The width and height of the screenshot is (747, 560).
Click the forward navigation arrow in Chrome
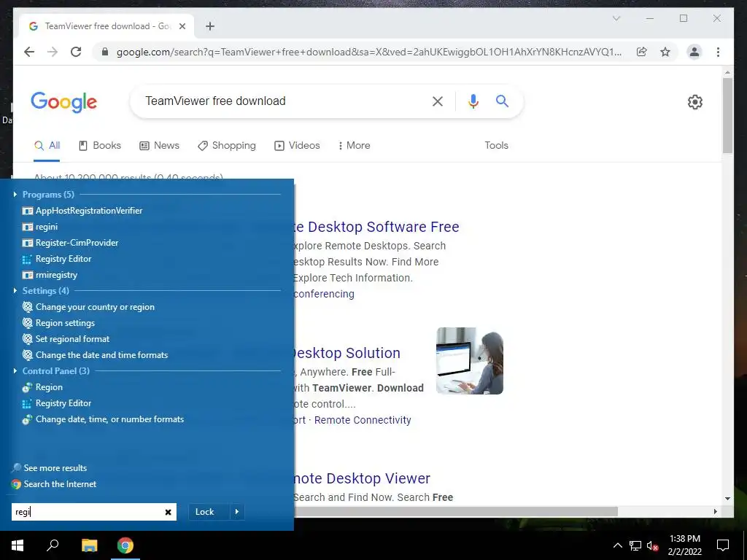click(53, 52)
